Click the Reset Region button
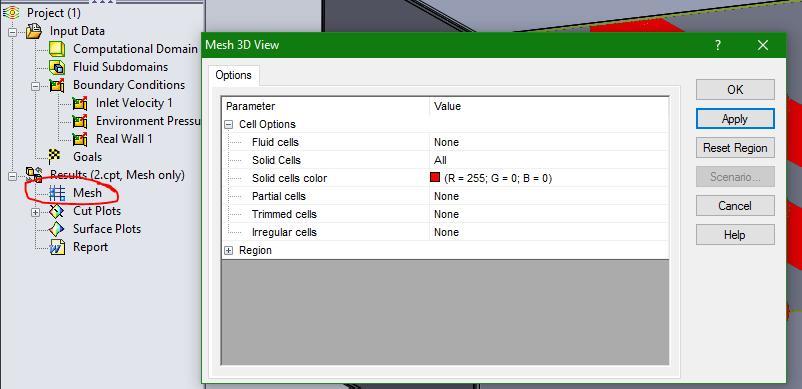The height and width of the screenshot is (389, 802). [735, 148]
